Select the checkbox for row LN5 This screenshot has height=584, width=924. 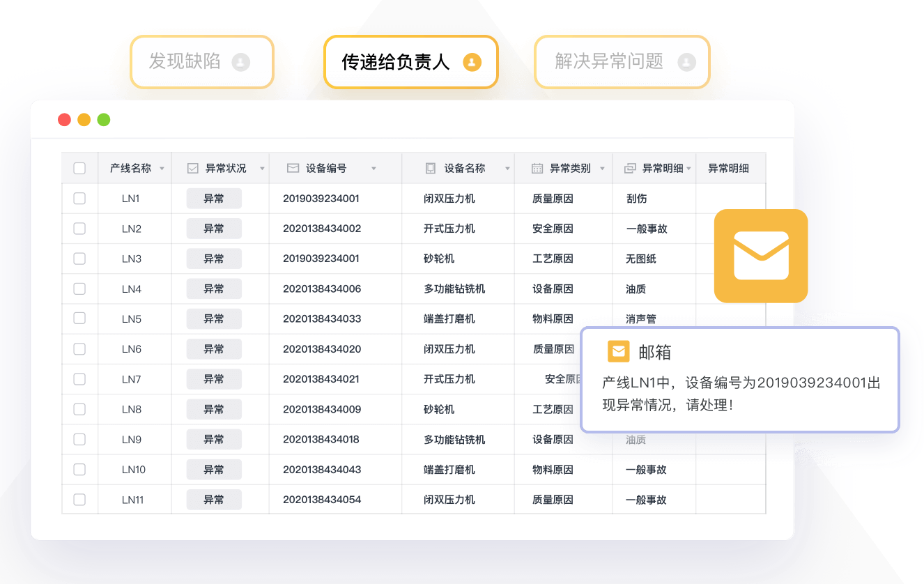[x=79, y=318]
